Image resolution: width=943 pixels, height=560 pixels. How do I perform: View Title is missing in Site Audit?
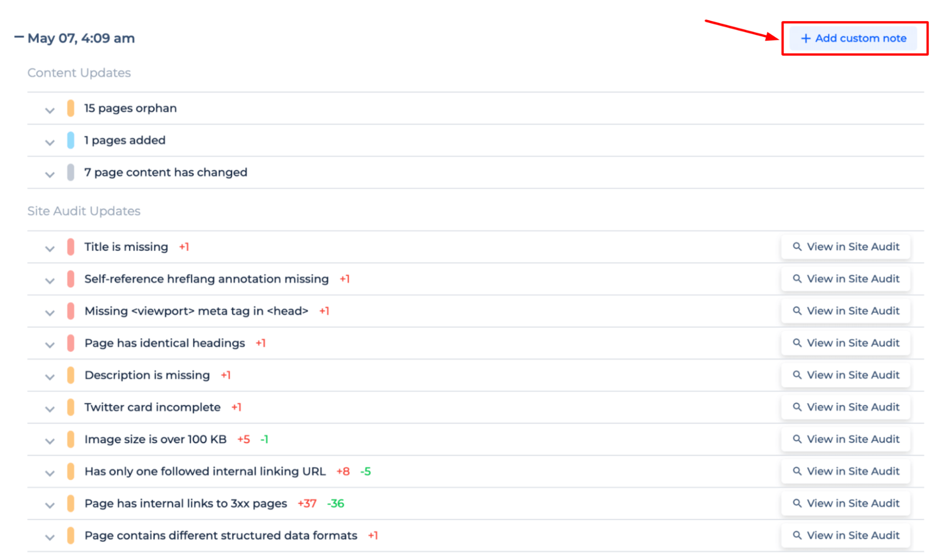tap(846, 247)
